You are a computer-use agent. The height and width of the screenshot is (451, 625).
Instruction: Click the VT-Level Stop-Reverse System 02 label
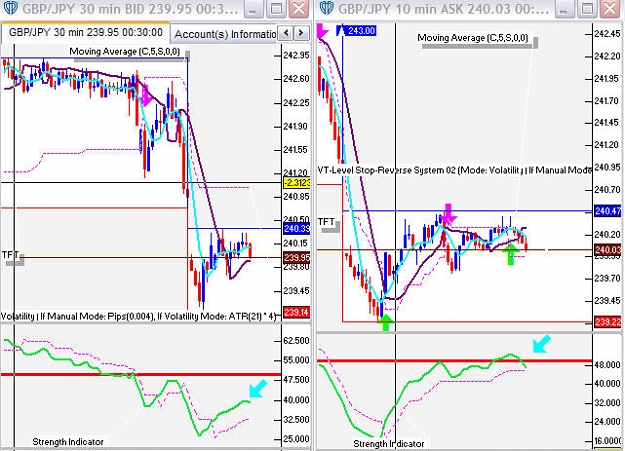coord(454,170)
